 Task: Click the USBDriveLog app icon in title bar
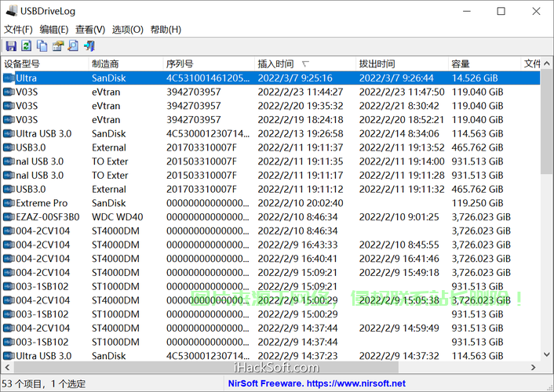(x=11, y=11)
